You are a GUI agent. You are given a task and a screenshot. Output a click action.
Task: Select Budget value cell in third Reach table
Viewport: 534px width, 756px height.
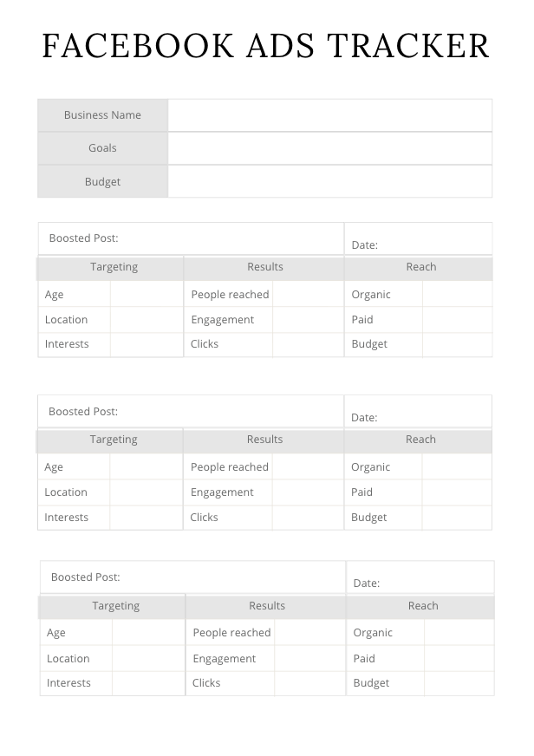click(x=459, y=683)
